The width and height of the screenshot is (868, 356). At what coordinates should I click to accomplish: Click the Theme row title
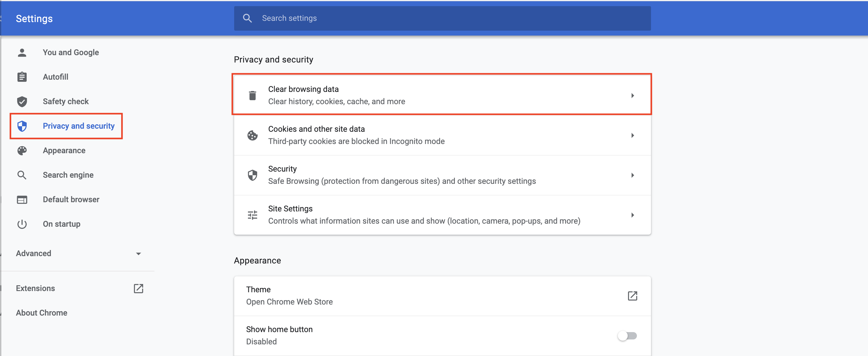[258, 290]
